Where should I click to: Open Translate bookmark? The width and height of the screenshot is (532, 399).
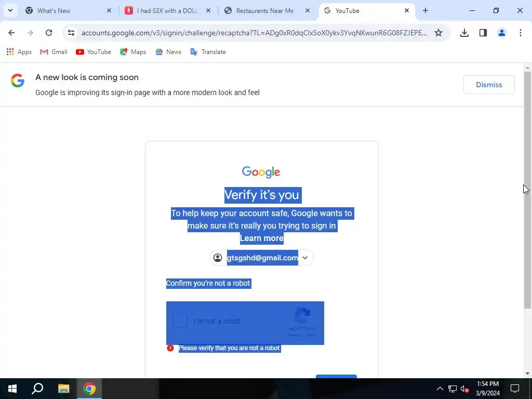[x=208, y=52]
